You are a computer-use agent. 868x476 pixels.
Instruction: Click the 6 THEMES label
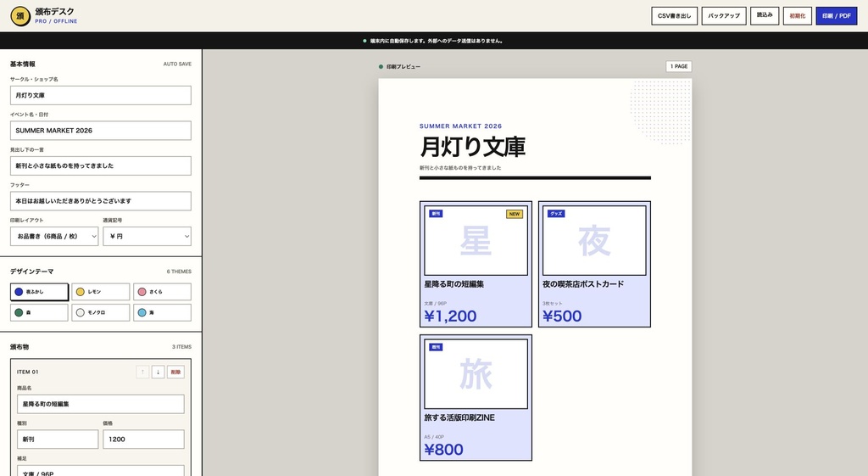pos(179,272)
